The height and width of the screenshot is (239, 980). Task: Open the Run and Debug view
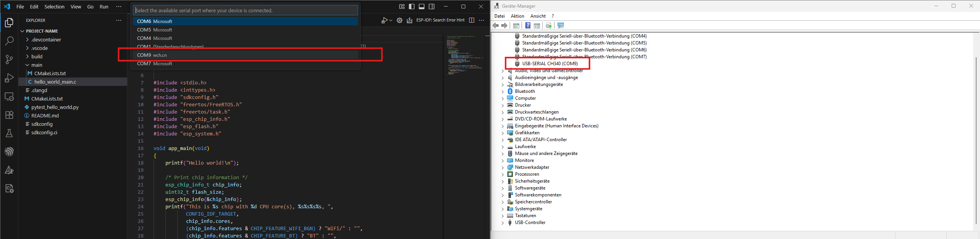click(9, 78)
